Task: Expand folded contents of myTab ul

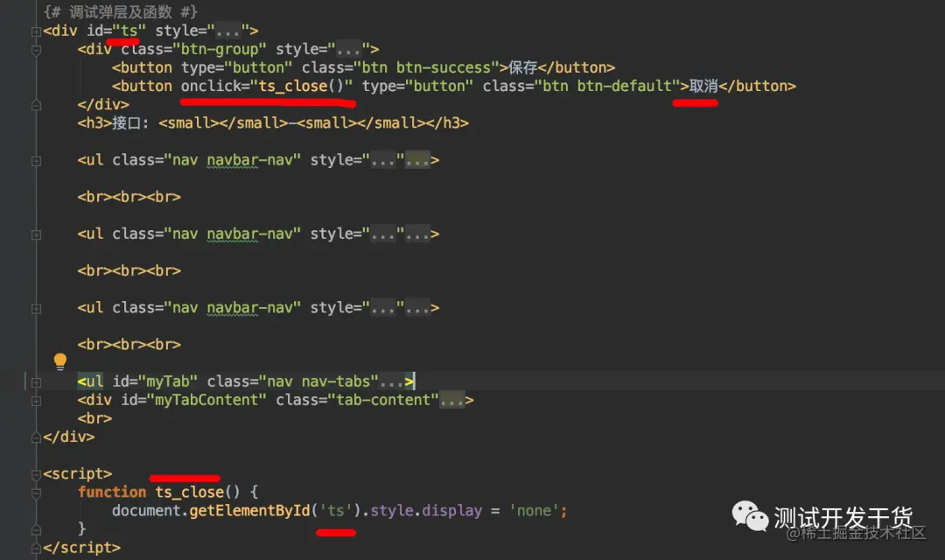Action: coord(392,381)
